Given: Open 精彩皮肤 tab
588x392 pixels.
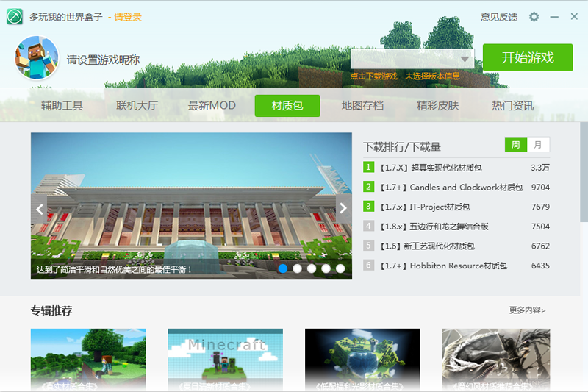Looking at the screenshot, I should point(437,105).
